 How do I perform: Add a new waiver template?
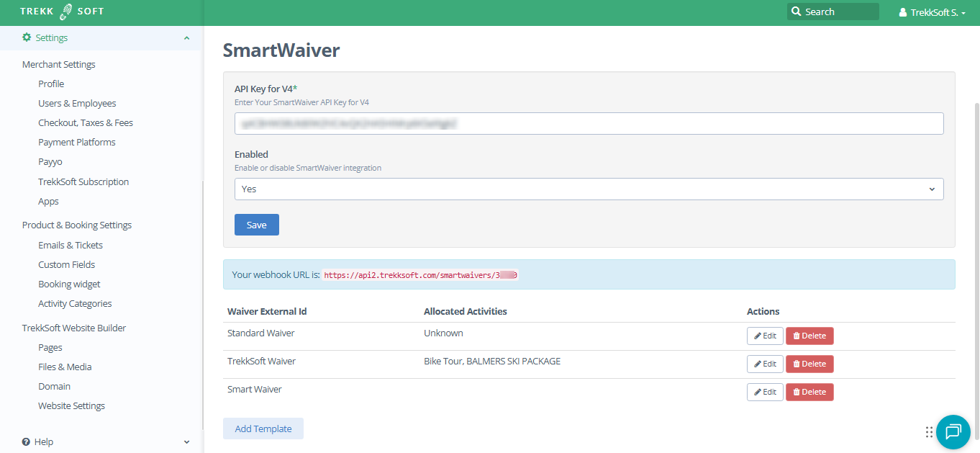pos(263,429)
